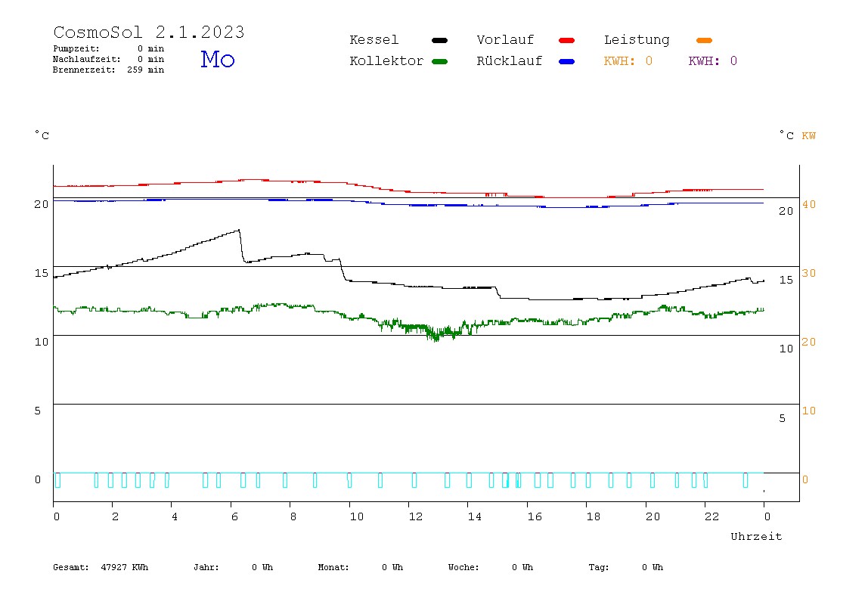Screen dimensions: 868x614
Task: Click the 'Jahr:' footer label
Action: (x=206, y=567)
